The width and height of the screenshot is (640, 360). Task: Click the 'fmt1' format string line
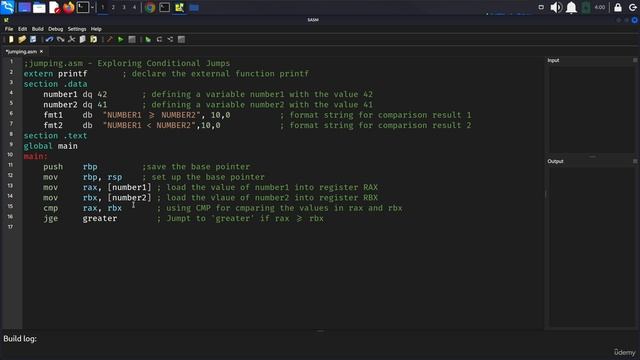[137, 115]
